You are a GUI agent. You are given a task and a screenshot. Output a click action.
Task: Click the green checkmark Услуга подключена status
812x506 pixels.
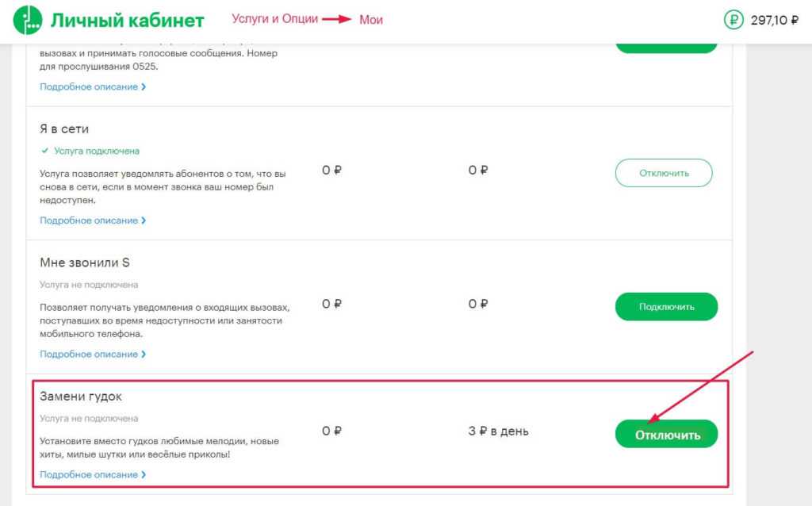tap(90, 151)
